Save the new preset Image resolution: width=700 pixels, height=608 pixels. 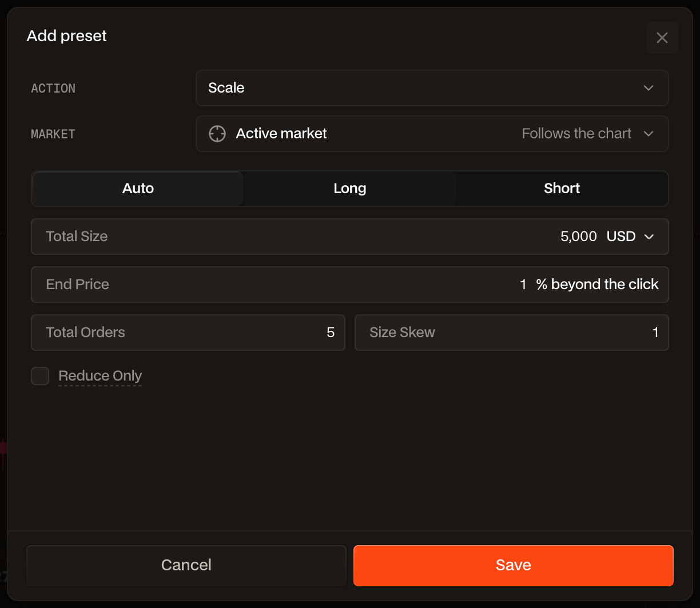click(514, 565)
